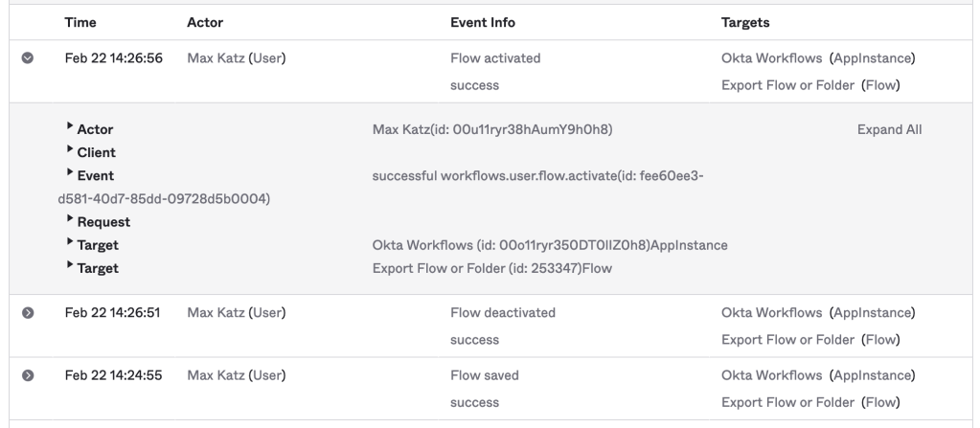Open Export Flow or Folder in Flow deactivated row
The height and width of the screenshot is (428, 980).
(x=787, y=340)
